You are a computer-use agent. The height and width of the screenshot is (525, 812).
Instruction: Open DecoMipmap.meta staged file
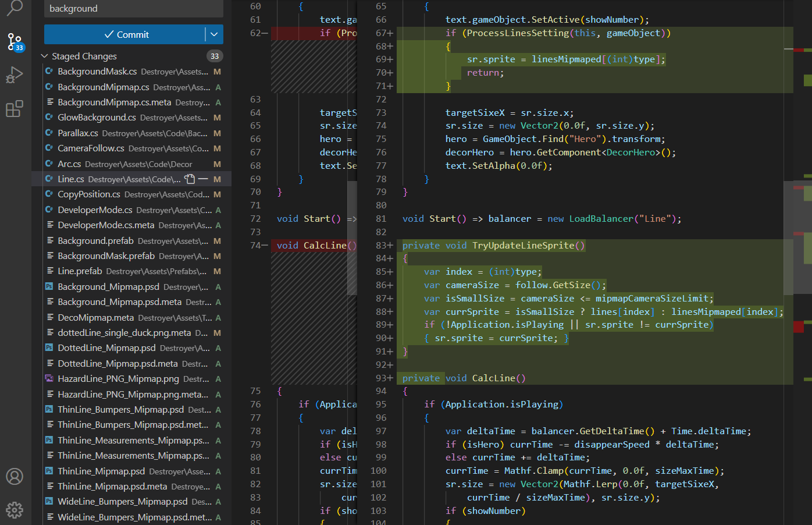coord(131,317)
